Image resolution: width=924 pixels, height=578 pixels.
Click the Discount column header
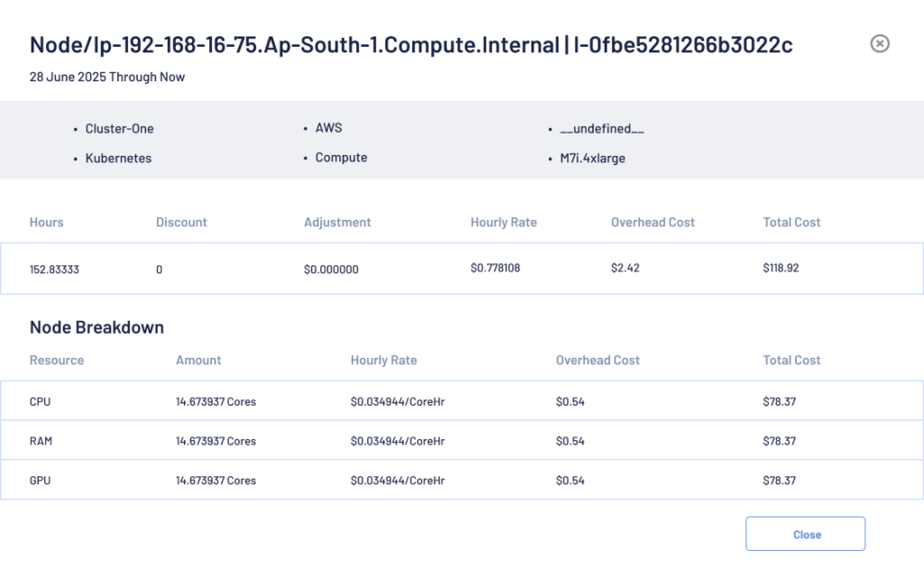pyautogui.click(x=181, y=222)
